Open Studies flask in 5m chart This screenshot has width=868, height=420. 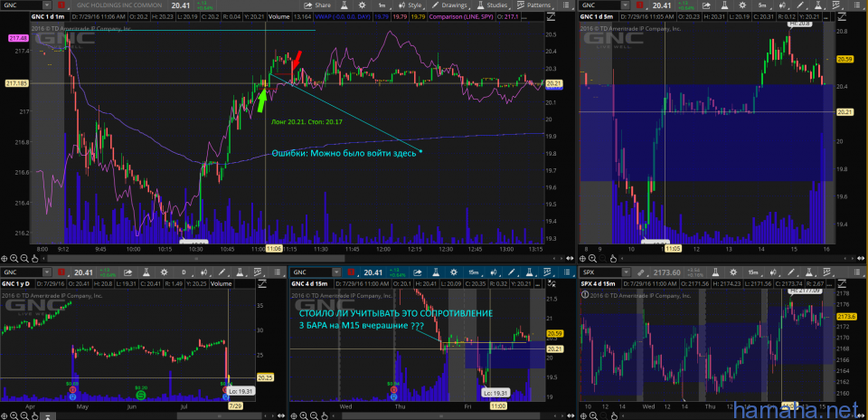click(x=818, y=5)
